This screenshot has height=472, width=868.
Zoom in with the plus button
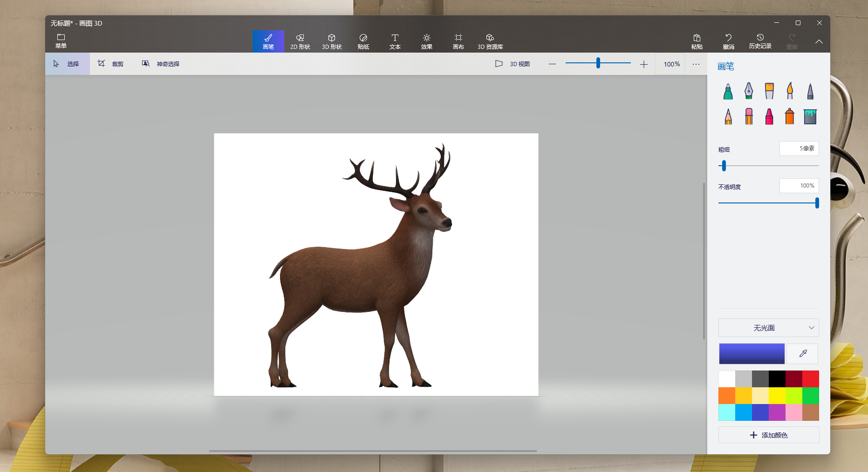coord(644,64)
